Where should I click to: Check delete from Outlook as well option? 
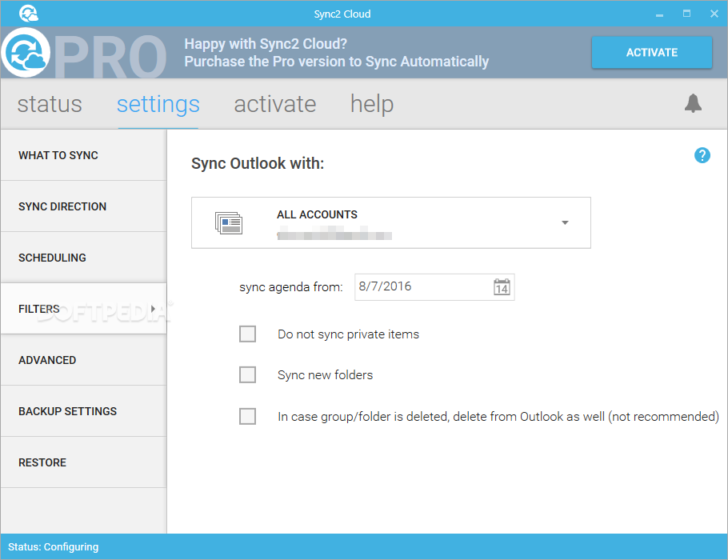(247, 417)
